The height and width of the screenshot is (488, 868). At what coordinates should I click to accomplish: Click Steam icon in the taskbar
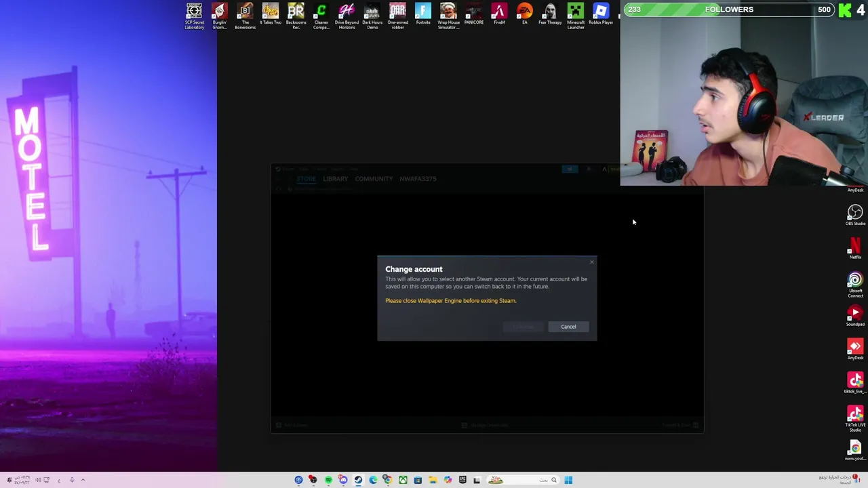[358, 480]
